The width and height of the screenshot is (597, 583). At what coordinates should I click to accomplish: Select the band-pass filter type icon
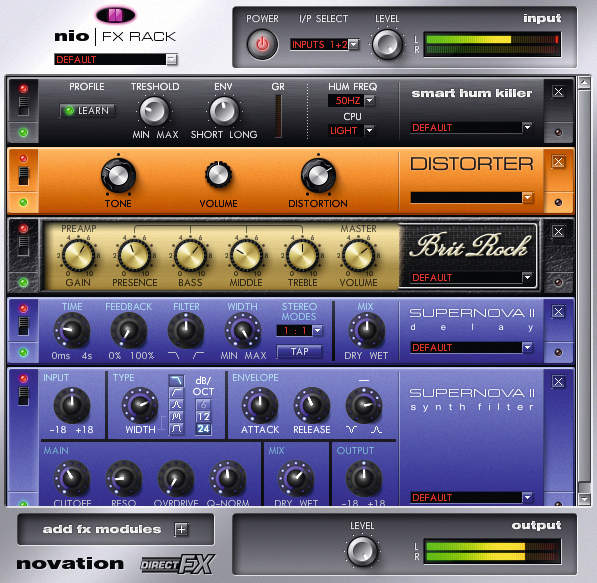point(176,404)
